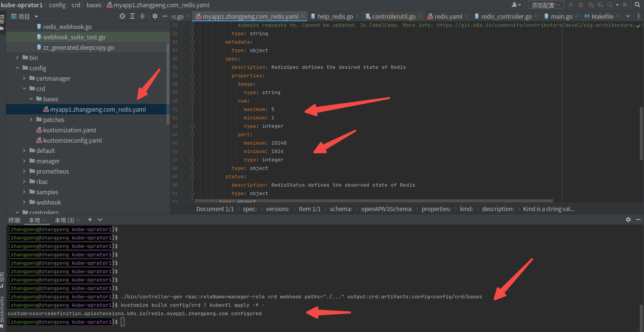
Task: Close the help_redis.go tab
Action: pyautogui.click(x=357, y=16)
